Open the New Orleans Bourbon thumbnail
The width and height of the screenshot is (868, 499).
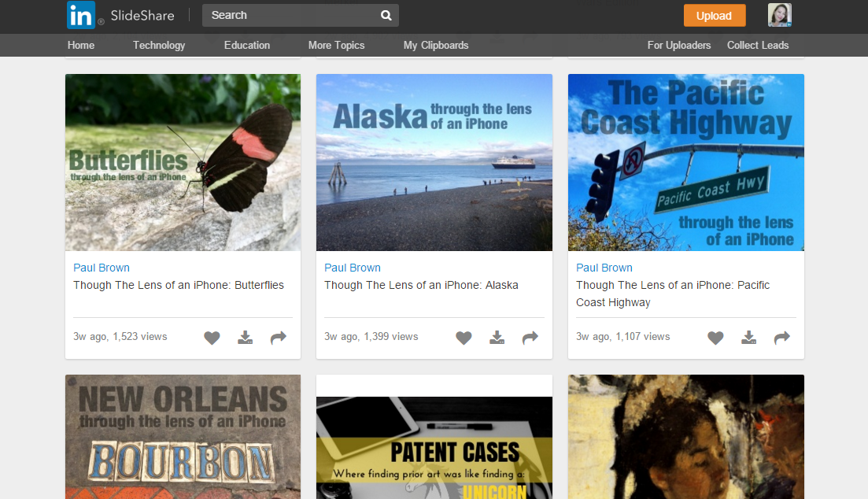pos(183,437)
